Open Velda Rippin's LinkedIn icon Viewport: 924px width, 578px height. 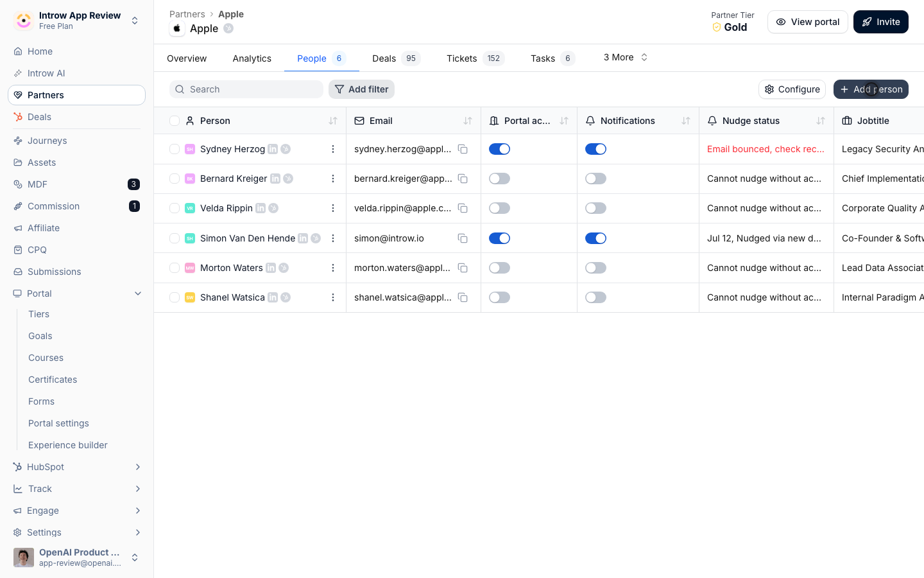(x=261, y=208)
